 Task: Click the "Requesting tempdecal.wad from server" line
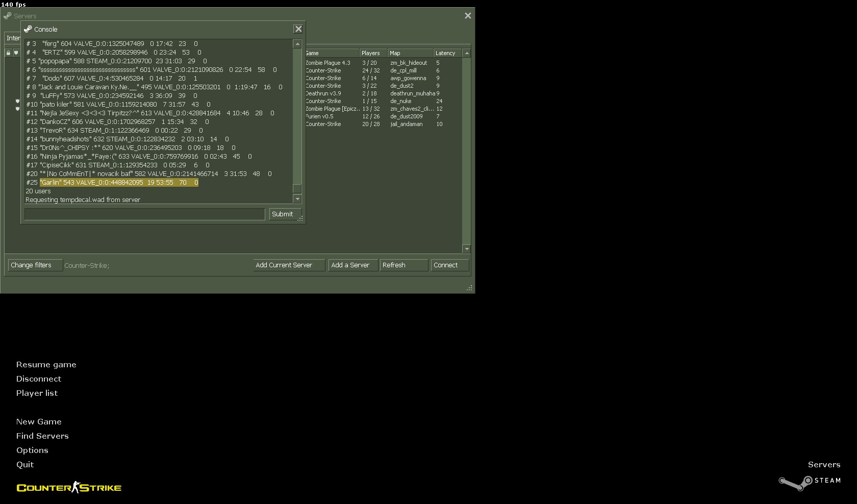(x=83, y=200)
